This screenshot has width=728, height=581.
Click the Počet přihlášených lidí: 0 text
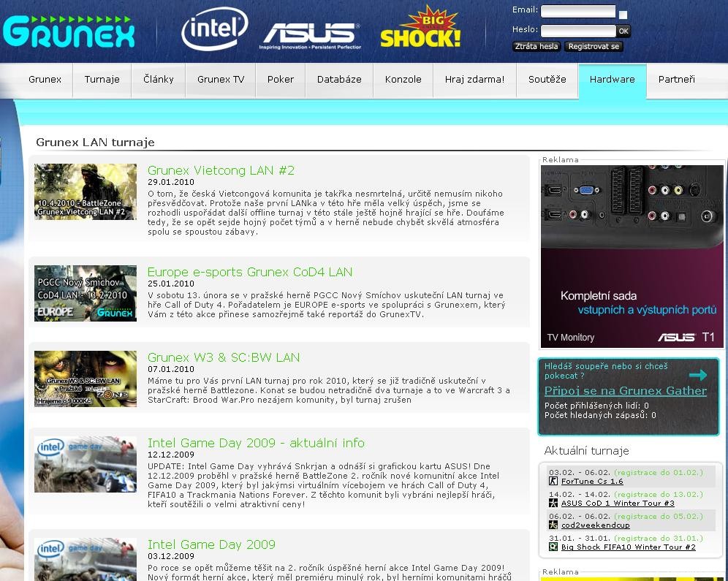click(596, 406)
